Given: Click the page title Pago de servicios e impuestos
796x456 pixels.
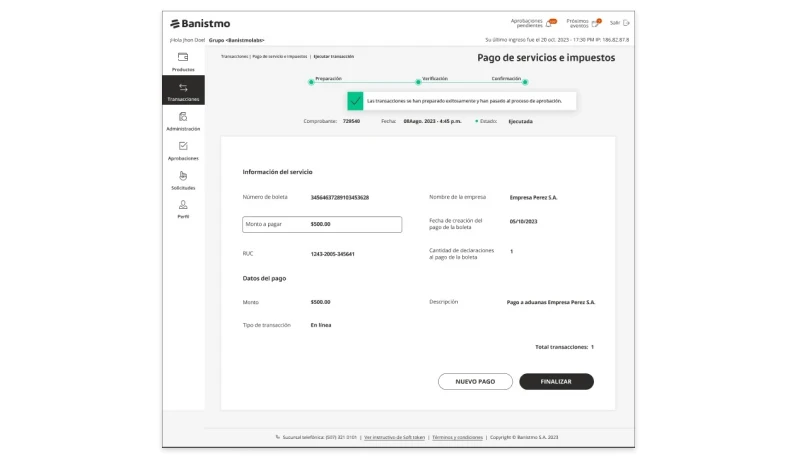Looking at the screenshot, I should click(546, 58).
